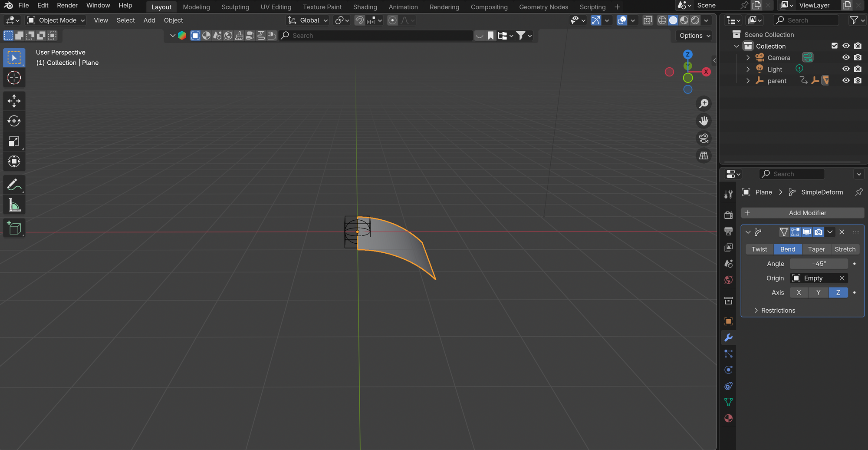Select the X axis option
This screenshot has width=868, height=450.
point(799,292)
